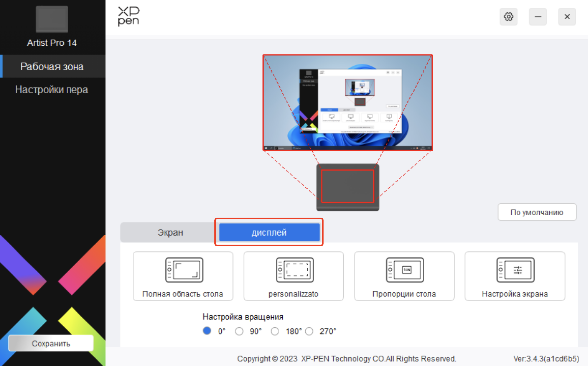This screenshot has height=366, width=588.
Task: Open the Настройки пера section
Action: pos(52,90)
